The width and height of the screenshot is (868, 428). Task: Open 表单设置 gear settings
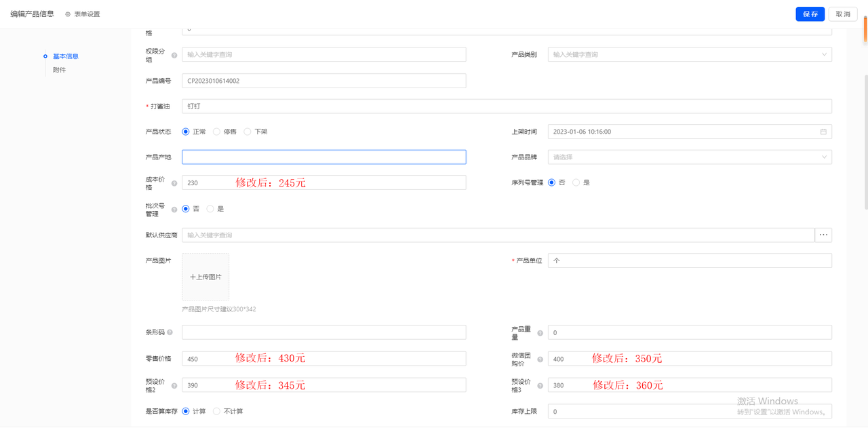[x=82, y=14]
